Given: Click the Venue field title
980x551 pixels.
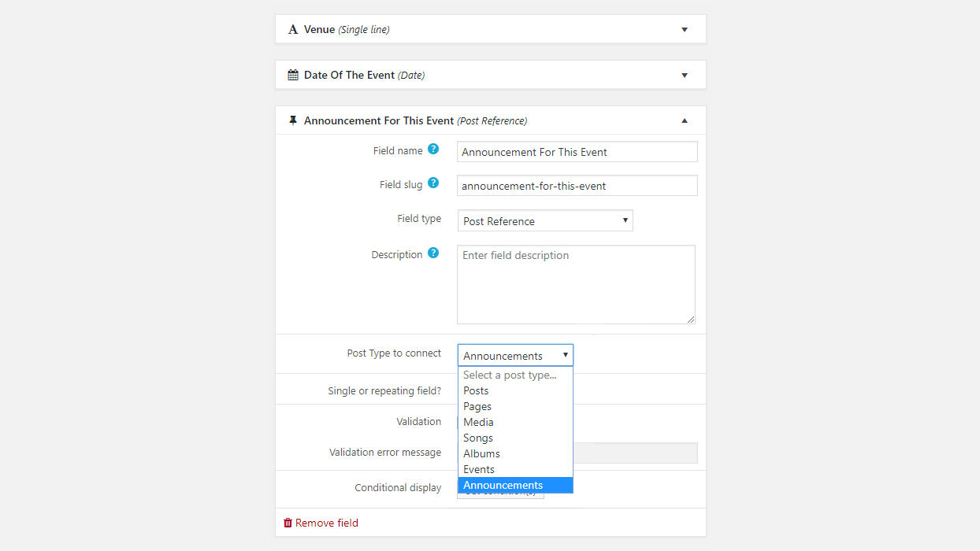Looking at the screenshot, I should [319, 30].
